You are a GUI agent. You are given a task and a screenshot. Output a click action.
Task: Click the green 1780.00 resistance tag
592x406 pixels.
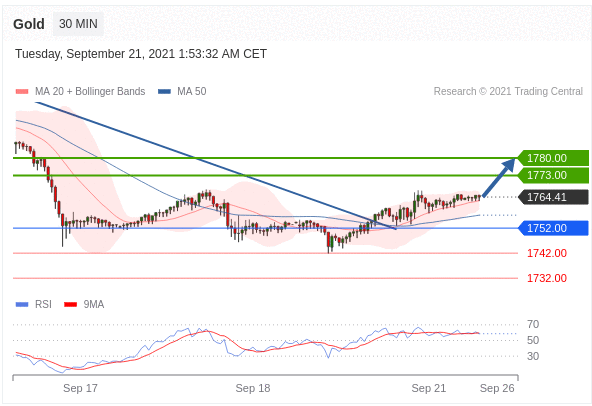pos(553,158)
